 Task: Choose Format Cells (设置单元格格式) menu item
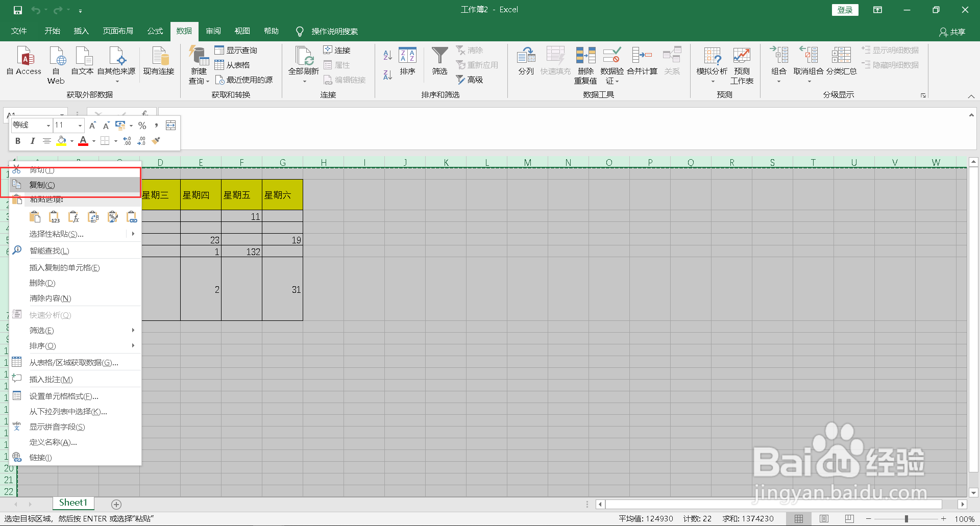(x=75, y=396)
